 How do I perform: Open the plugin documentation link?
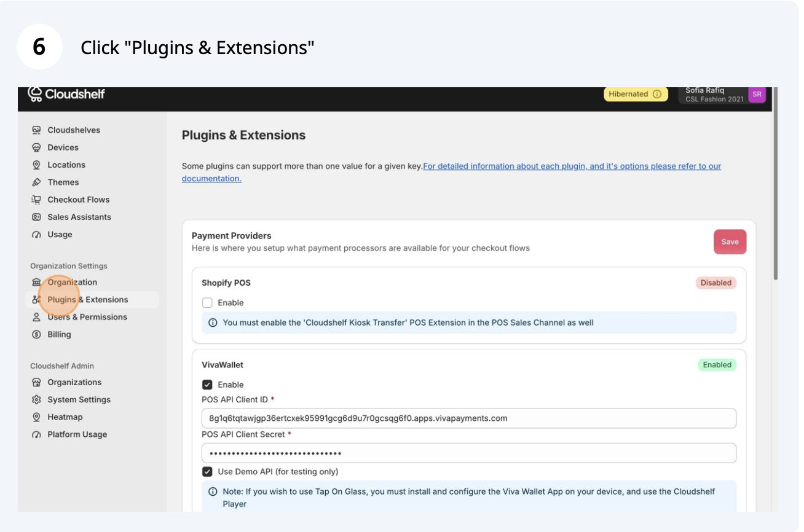click(452, 172)
